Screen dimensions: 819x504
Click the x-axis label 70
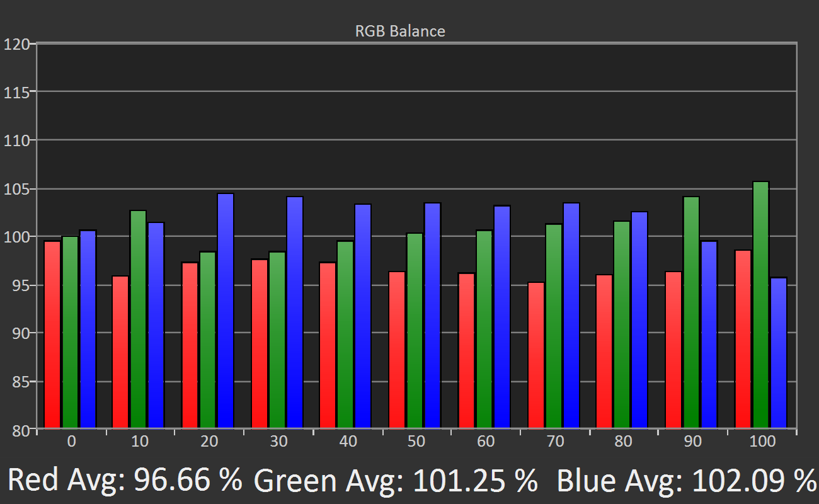[555, 442]
